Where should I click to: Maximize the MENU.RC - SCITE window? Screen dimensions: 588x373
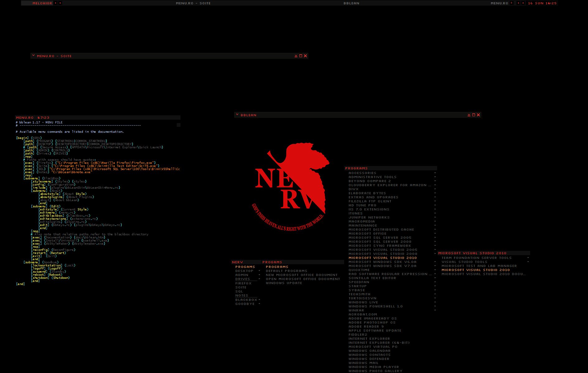tap(301, 56)
